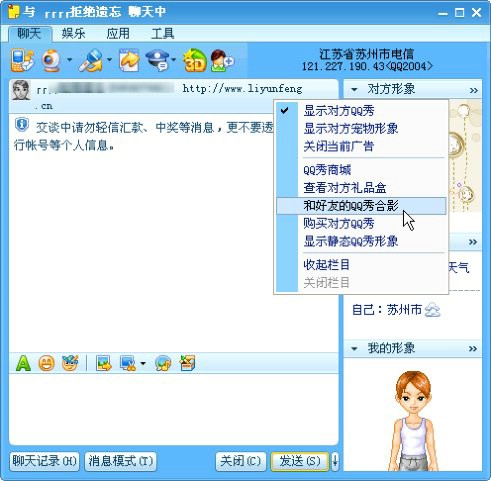491x481 pixels.
Task: Choose 关闭当前广告 from the menu
Action: (361, 146)
